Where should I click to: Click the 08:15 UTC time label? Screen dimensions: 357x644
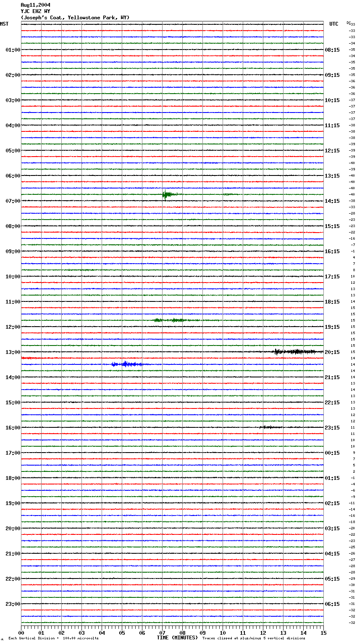tap(332, 50)
